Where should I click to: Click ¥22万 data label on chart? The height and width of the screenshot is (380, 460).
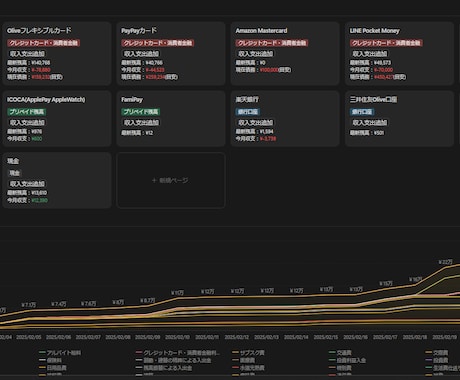click(x=445, y=262)
